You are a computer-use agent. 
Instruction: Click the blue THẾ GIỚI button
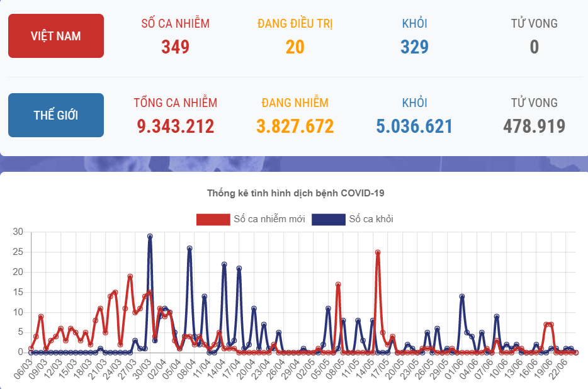pyautogui.click(x=56, y=115)
